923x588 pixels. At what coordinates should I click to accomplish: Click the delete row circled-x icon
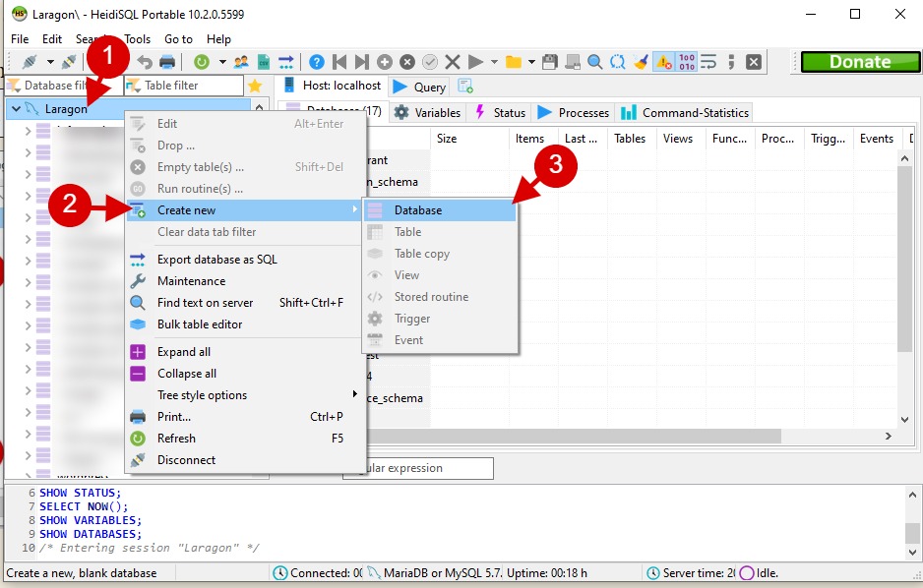(407, 62)
